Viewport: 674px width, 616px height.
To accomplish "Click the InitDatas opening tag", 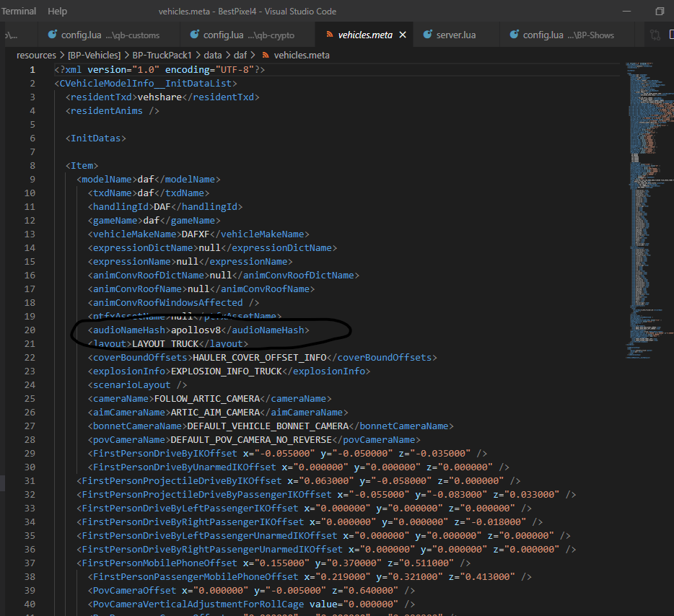I will pos(95,138).
